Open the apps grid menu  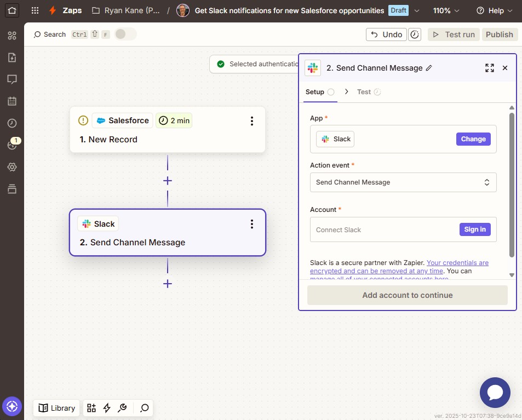[35, 10]
